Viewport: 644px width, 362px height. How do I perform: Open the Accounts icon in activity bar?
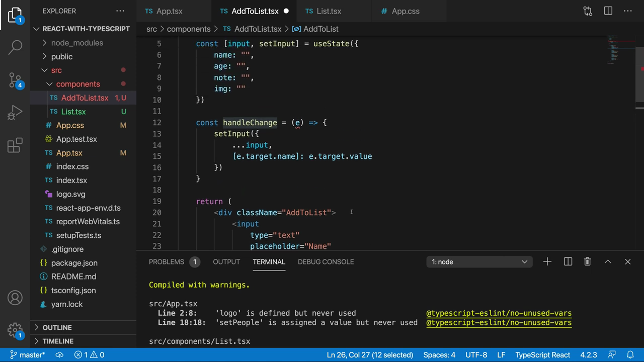click(15, 298)
